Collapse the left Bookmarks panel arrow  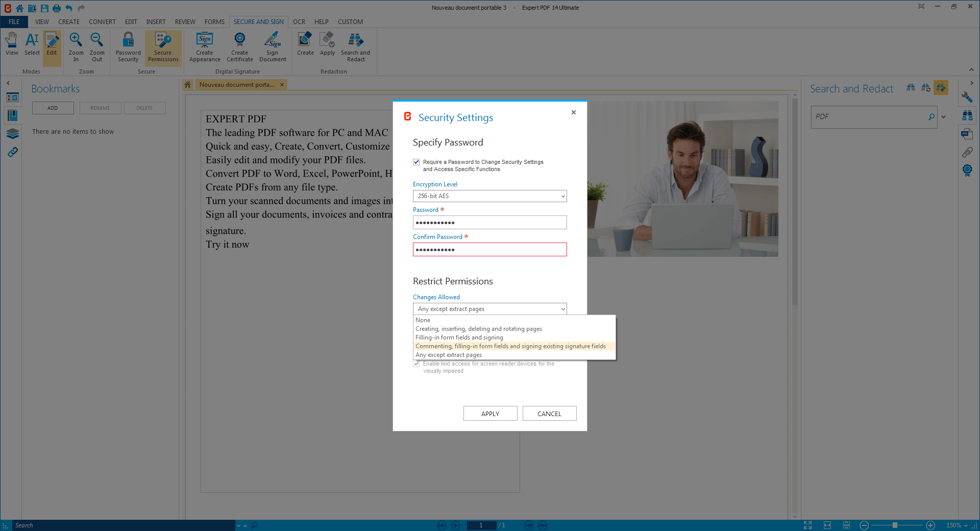coord(8,83)
